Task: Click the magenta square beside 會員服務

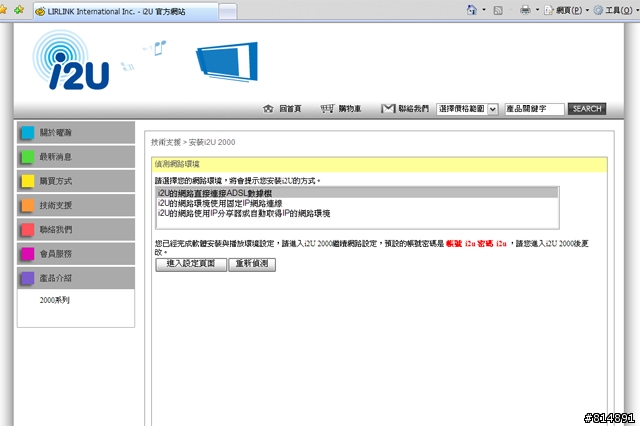Action: 28,253
